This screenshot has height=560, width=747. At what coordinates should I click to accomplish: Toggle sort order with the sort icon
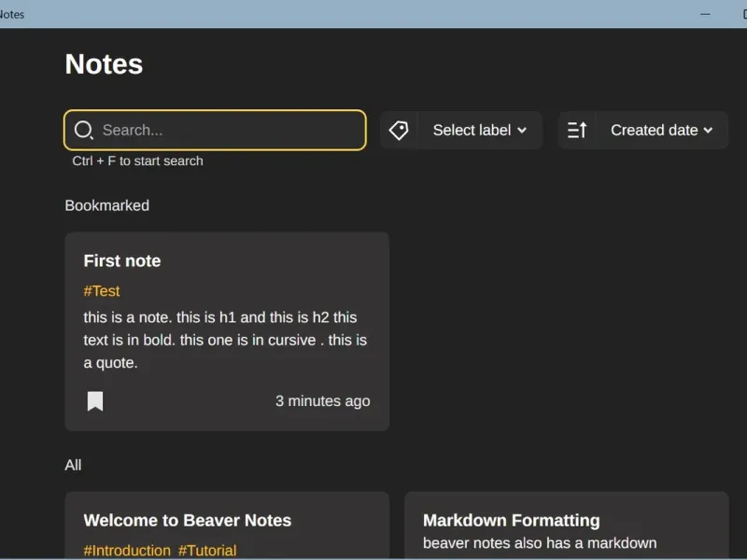tap(577, 131)
